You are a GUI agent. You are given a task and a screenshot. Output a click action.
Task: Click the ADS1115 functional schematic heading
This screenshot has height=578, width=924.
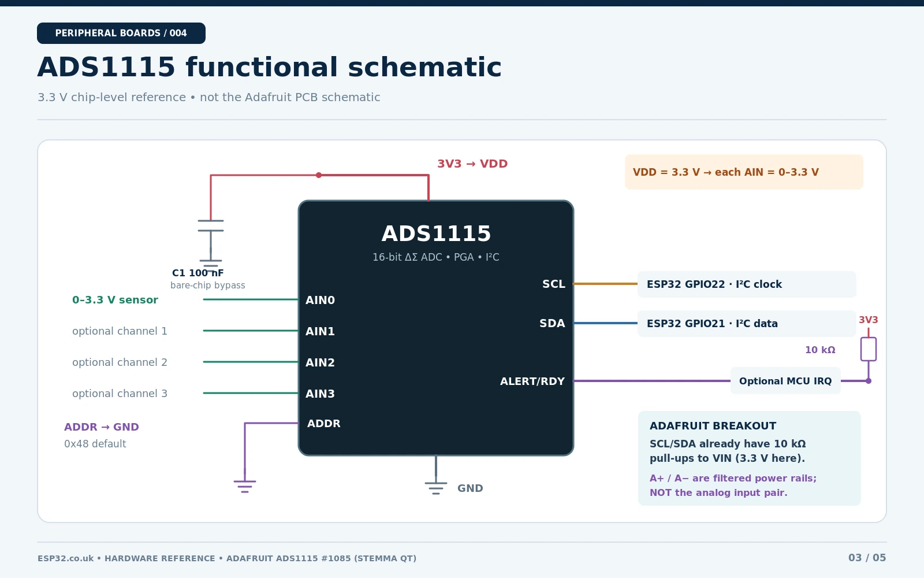270,67
